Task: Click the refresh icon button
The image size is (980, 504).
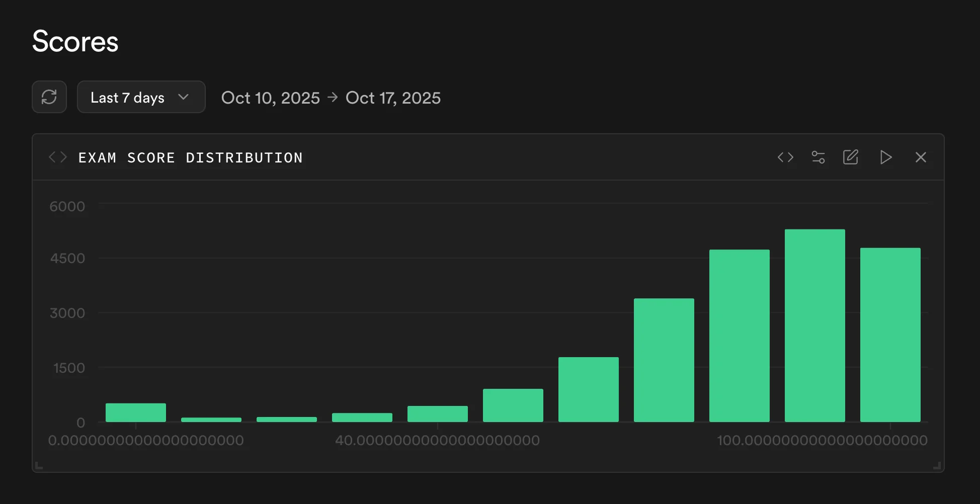Action: pos(49,97)
